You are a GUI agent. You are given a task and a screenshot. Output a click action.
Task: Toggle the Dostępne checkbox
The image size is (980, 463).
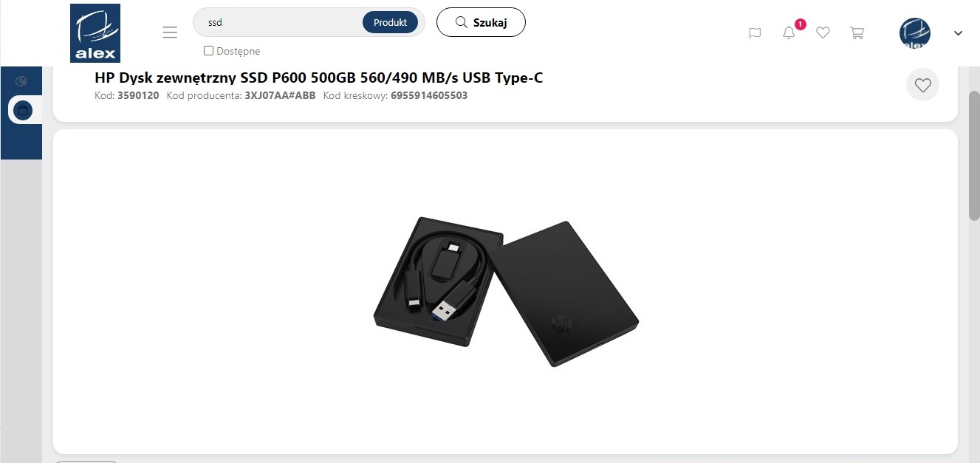(x=208, y=51)
